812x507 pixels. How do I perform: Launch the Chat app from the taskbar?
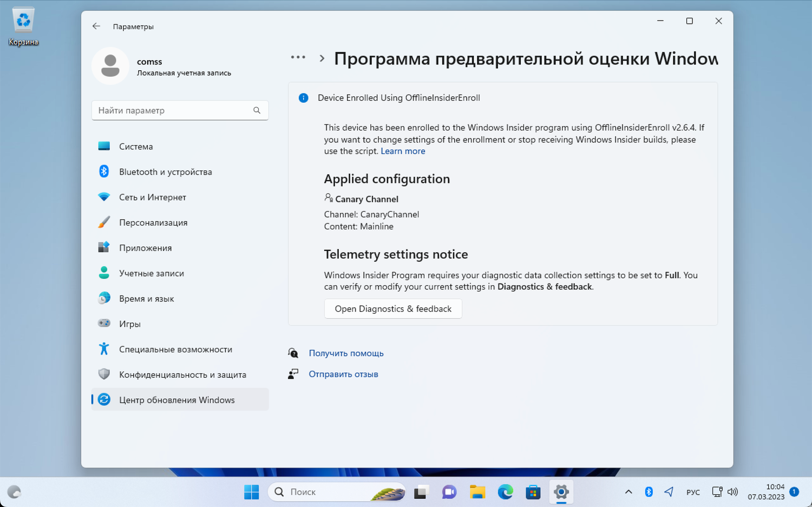click(x=449, y=492)
